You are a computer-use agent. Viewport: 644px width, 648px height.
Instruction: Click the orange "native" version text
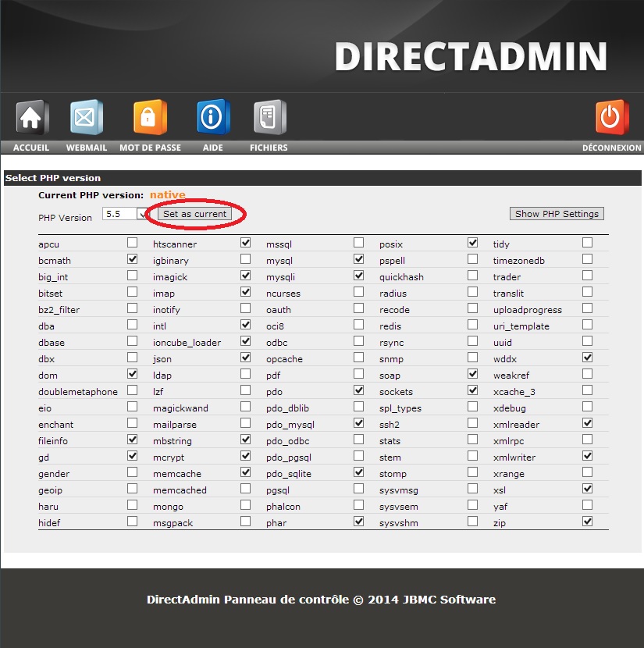[167, 194]
